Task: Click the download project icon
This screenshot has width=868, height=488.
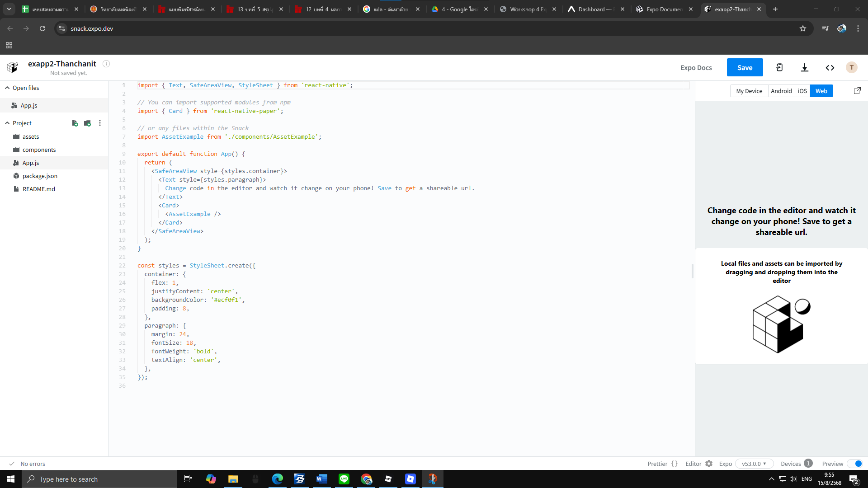Action: (x=805, y=68)
